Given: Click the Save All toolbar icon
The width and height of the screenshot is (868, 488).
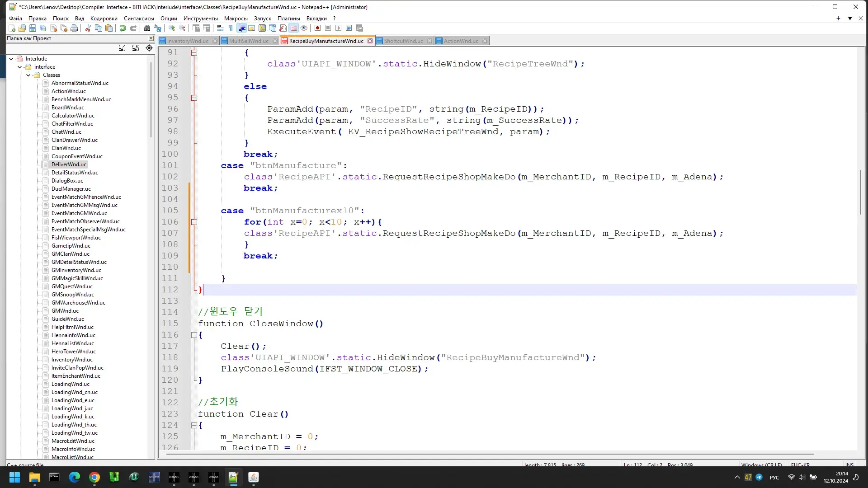Looking at the screenshot, I should (x=43, y=28).
